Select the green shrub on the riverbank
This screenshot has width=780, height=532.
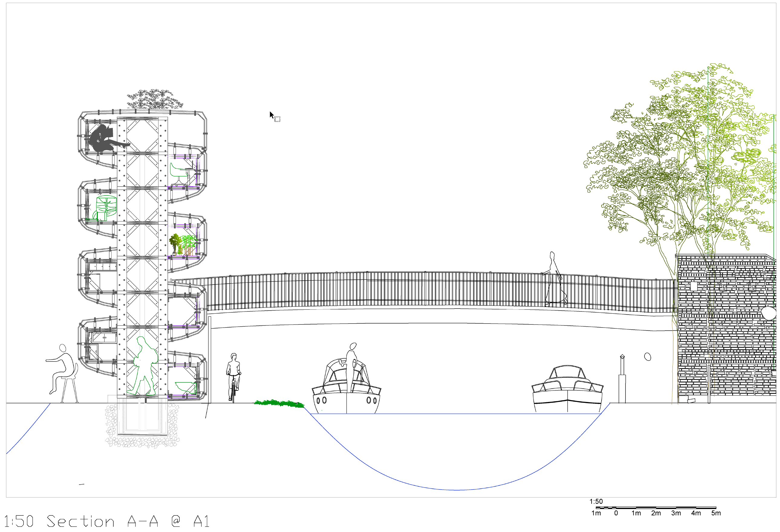pos(279,403)
